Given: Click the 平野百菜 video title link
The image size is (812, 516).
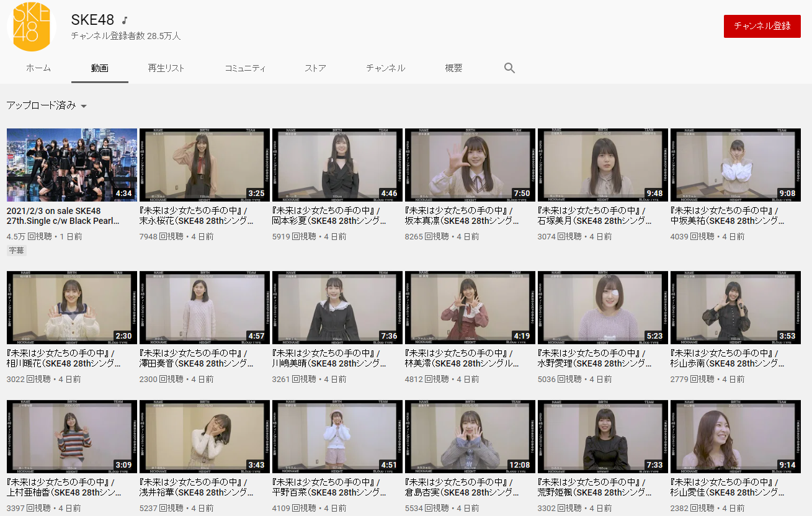Looking at the screenshot, I should pos(330,487).
